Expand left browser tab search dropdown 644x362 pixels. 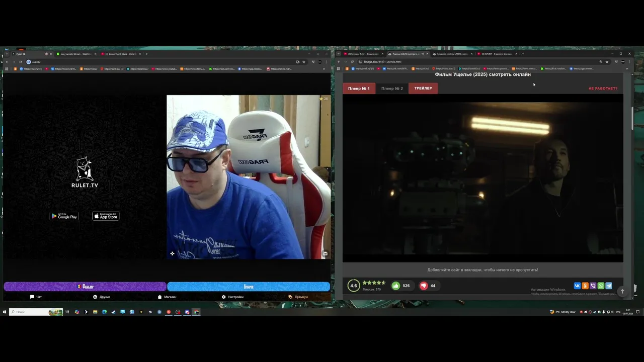point(6,54)
